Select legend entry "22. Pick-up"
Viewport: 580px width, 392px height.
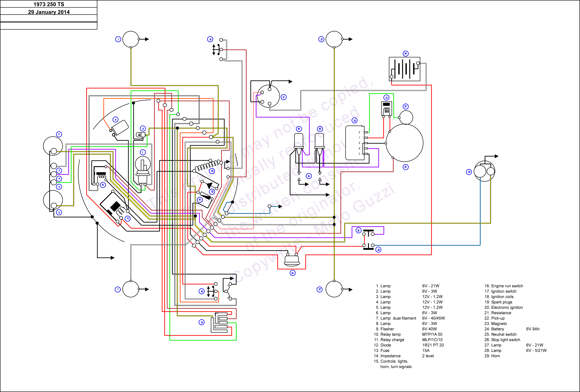click(494, 318)
